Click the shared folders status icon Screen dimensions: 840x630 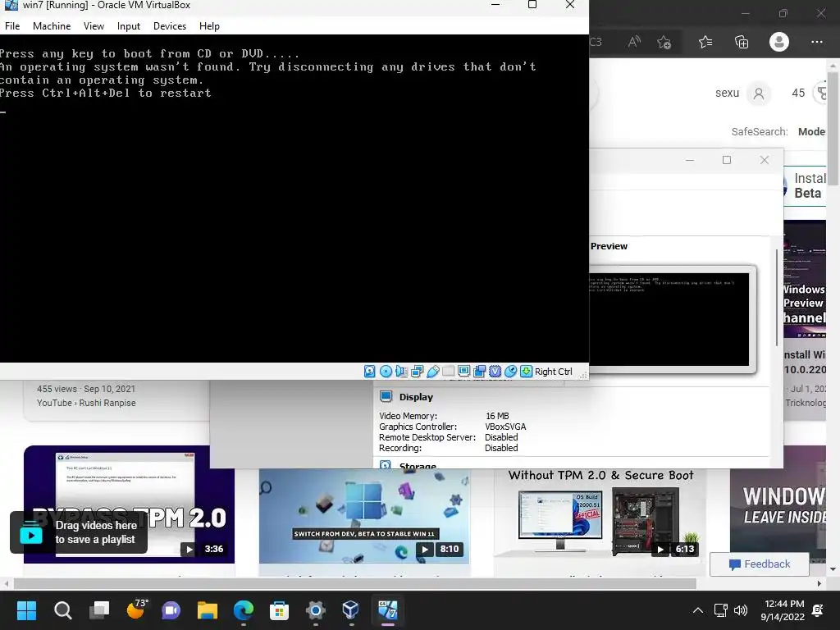[449, 372]
